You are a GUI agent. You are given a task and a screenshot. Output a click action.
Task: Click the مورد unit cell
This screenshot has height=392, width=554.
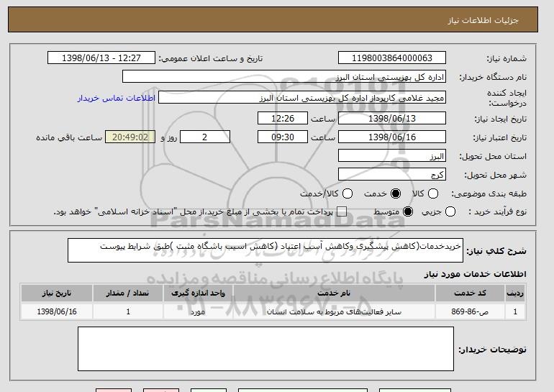[x=198, y=312]
